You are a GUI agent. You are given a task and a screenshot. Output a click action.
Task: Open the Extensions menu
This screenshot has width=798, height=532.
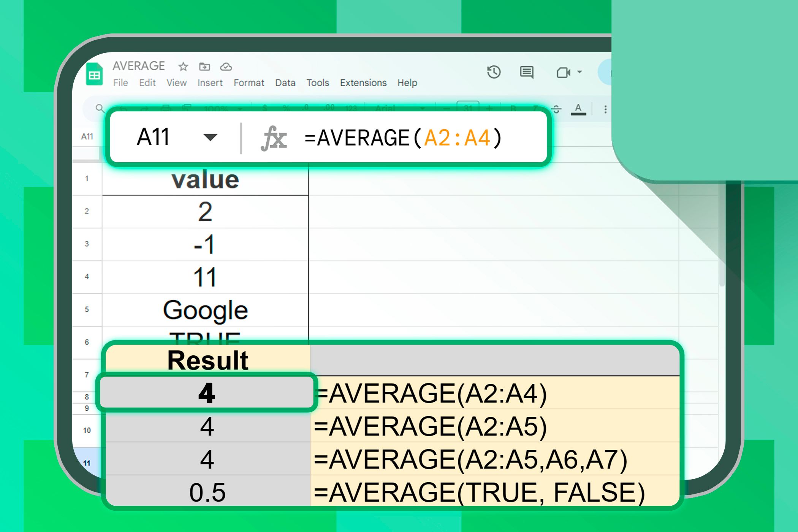click(x=363, y=83)
